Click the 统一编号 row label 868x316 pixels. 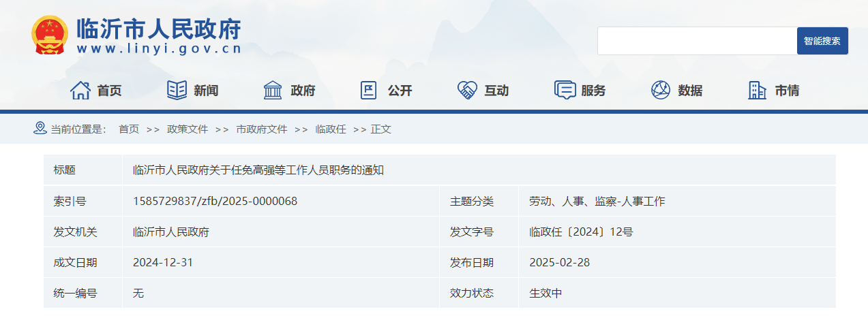pyautogui.click(x=75, y=293)
